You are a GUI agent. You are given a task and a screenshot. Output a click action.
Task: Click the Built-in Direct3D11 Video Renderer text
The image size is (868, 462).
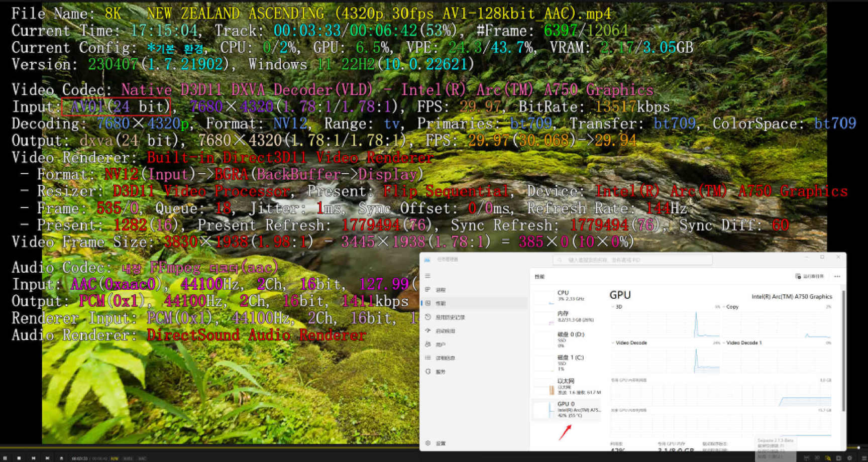tap(290, 158)
